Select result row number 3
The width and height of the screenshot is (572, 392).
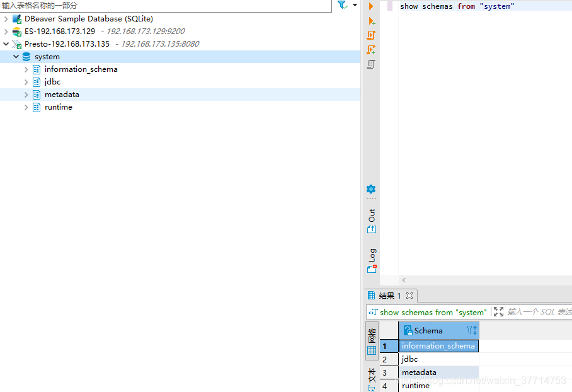[389, 372]
